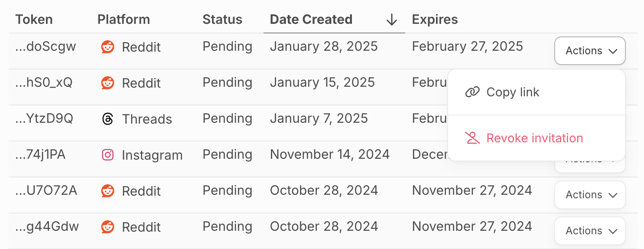This screenshot has width=644, height=249.
Task: Click Reddit icon in hS0_xQ row
Action: pyautogui.click(x=107, y=83)
